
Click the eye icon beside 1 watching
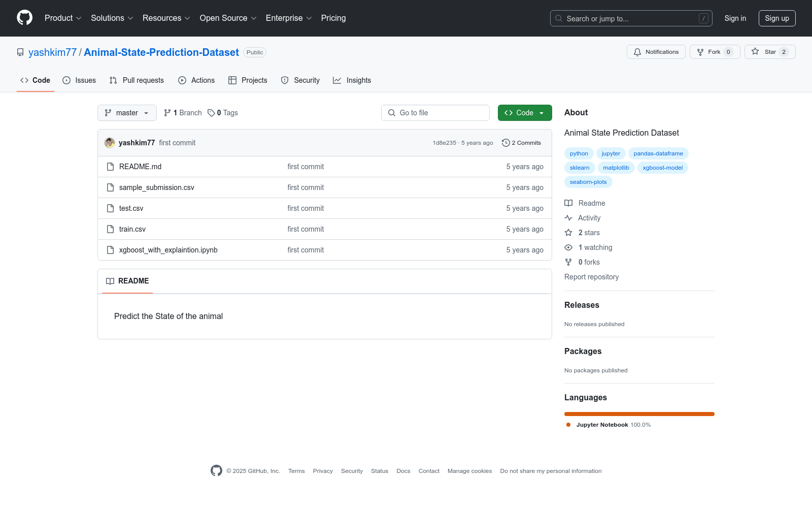point(568,247)
